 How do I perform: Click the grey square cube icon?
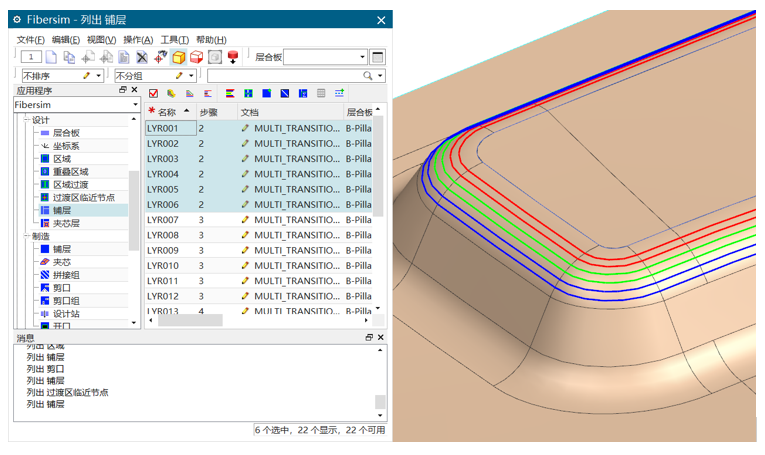click(215, 58)
